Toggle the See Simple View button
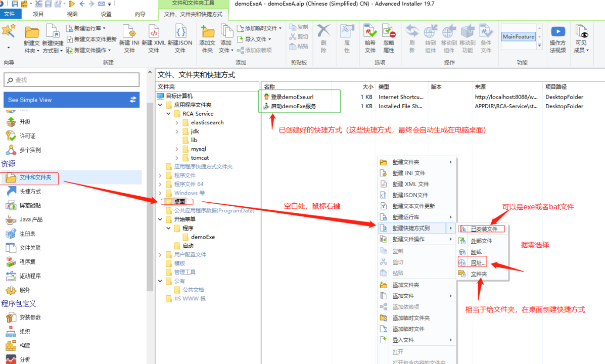 [71, 100]
